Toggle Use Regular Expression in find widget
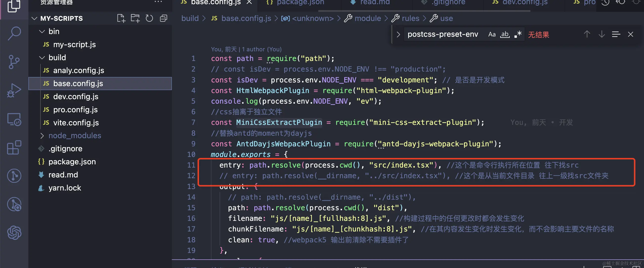This screenshot has height=268, width=644. click(x=518, y=35)
